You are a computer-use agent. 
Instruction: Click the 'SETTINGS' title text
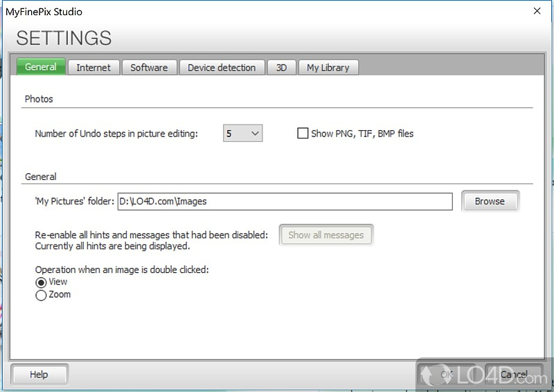pyautogui.click(x=64, y=38)
